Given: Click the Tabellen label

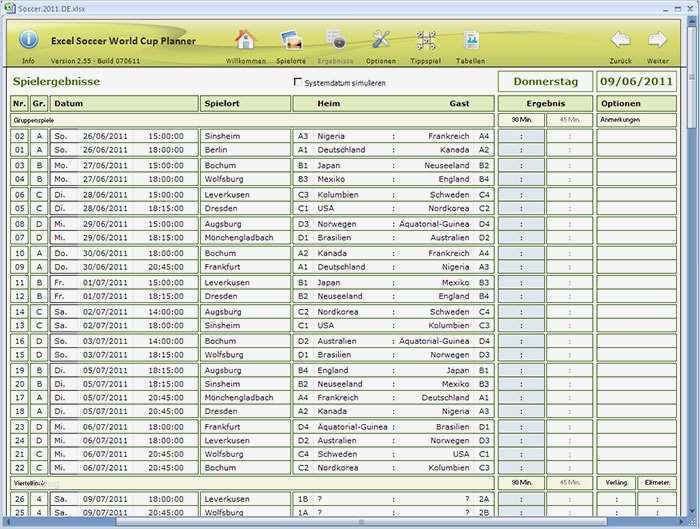Looking at the screenshot, I should 471,61.
